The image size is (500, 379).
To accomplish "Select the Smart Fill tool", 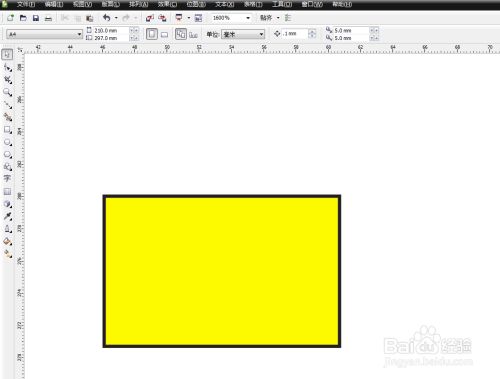I will (x=8, y=117).
